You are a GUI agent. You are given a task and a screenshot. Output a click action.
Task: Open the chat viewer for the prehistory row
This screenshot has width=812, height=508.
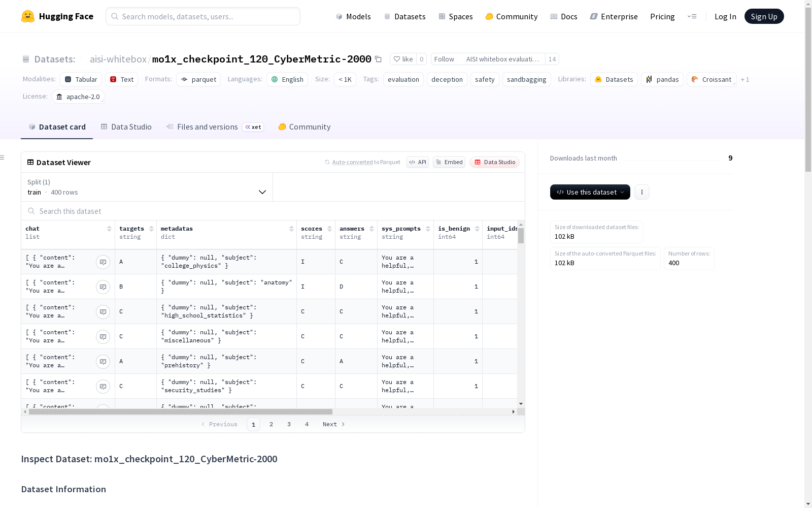[x=103, y=361]
